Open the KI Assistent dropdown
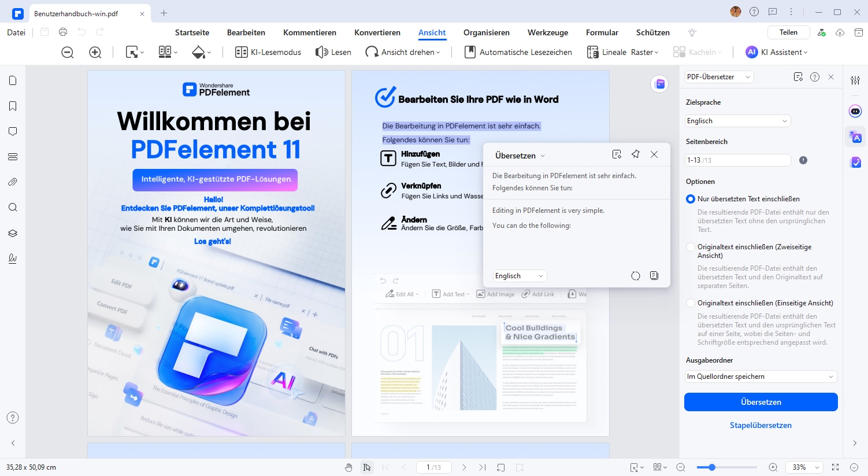 click(777, 52)
